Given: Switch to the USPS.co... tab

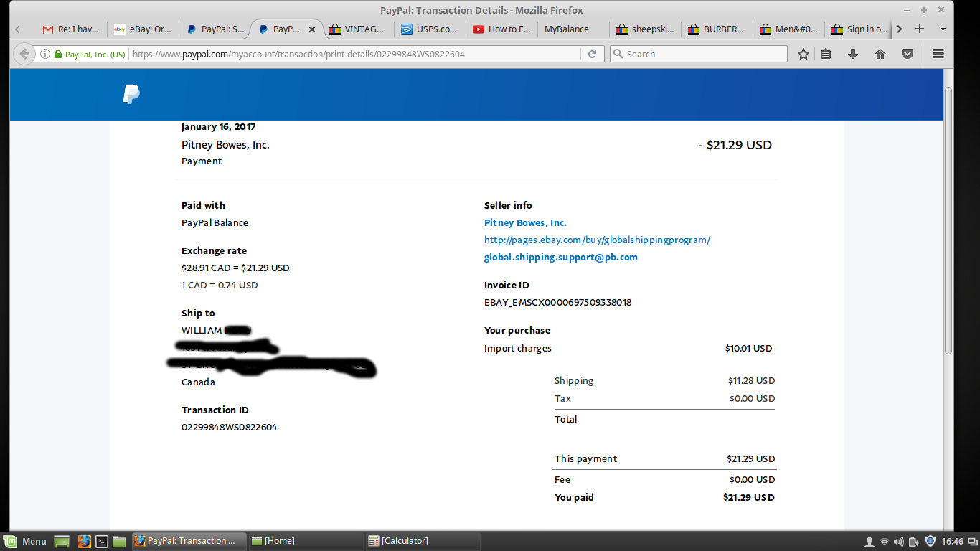Looking at the screenshot, I should pyautogui.click(x=430, y=29).
